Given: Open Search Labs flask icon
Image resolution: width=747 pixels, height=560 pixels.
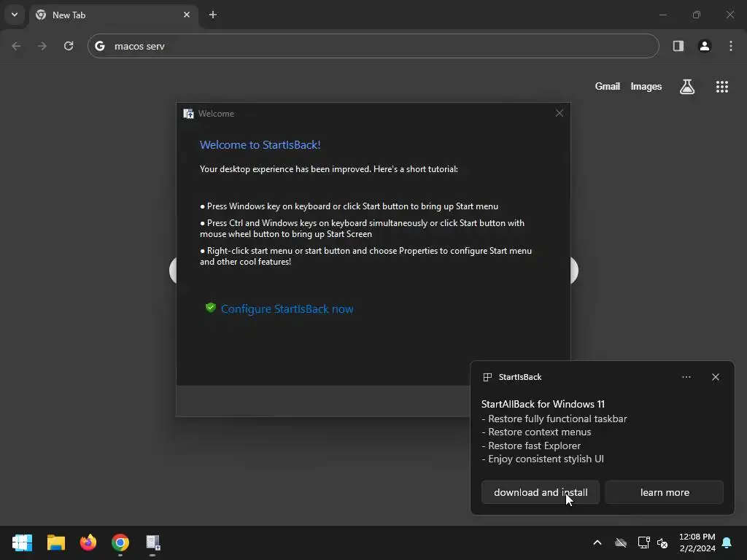Looking at the screenshot, I should [x=687, y=87].
